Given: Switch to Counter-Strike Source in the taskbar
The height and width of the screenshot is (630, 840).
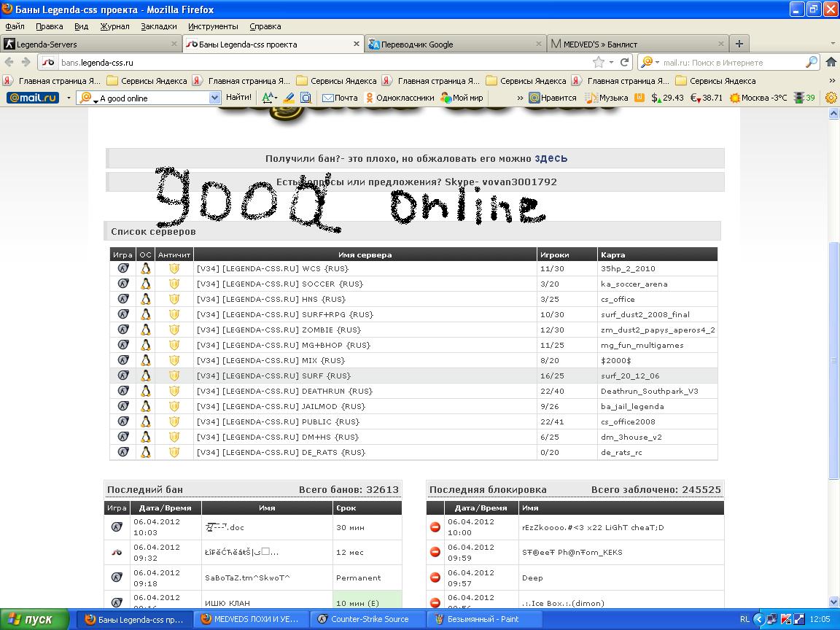Looking at the screenshot, I should [x=368, y=619].
